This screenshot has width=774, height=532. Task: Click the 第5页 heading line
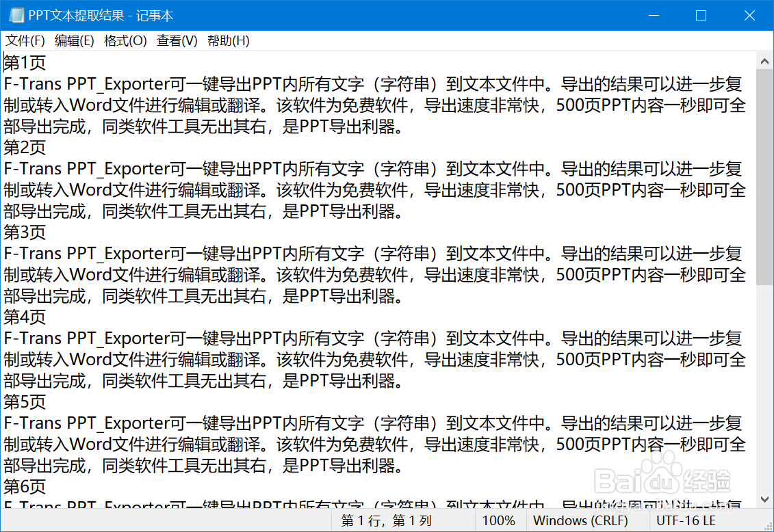tap(25, 402)
